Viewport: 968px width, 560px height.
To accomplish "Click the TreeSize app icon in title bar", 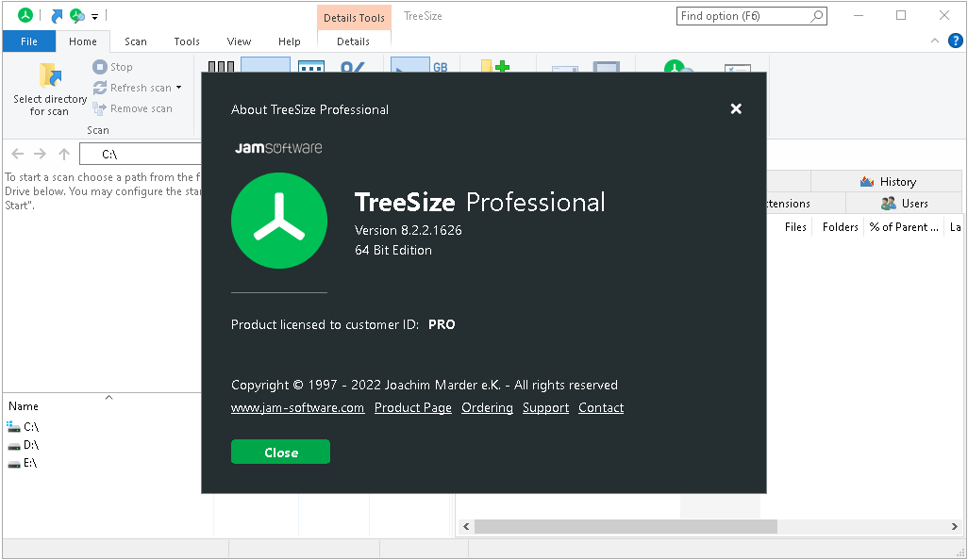I will [x=25, y=15].
